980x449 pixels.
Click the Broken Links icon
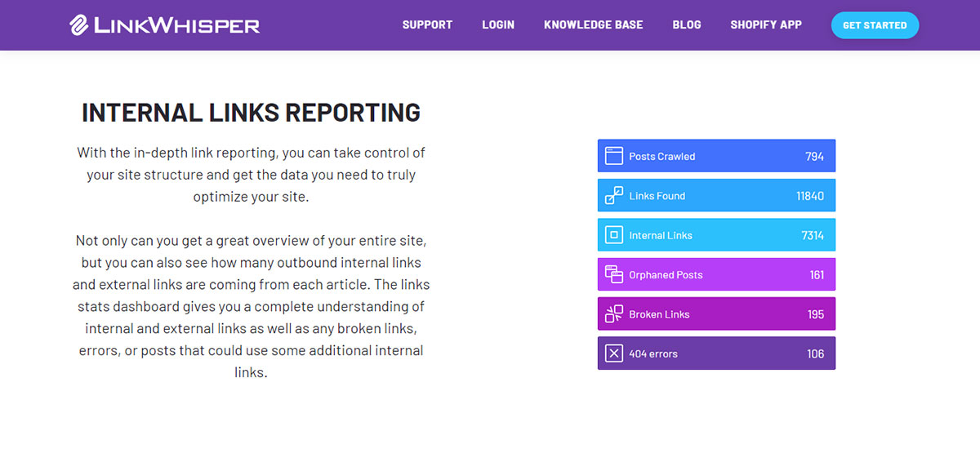[613, 314]
